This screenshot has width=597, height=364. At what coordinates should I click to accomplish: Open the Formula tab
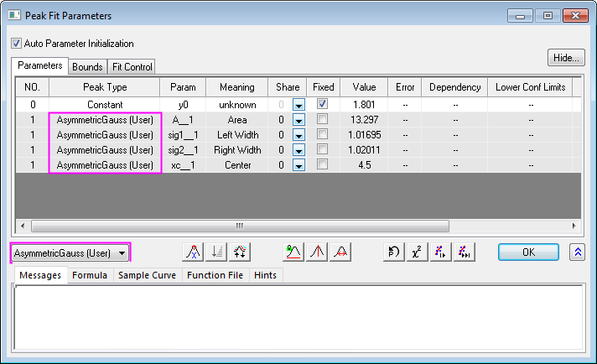coord(91,275)
